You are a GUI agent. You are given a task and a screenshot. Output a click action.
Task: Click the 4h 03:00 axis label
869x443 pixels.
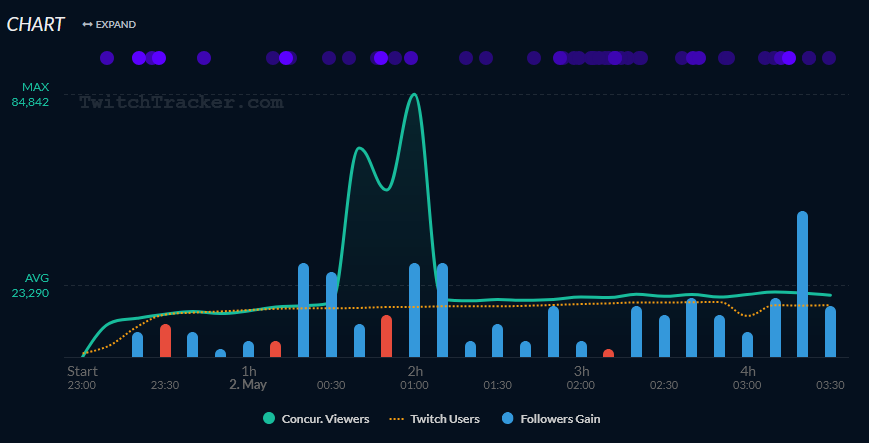(747, 378)
